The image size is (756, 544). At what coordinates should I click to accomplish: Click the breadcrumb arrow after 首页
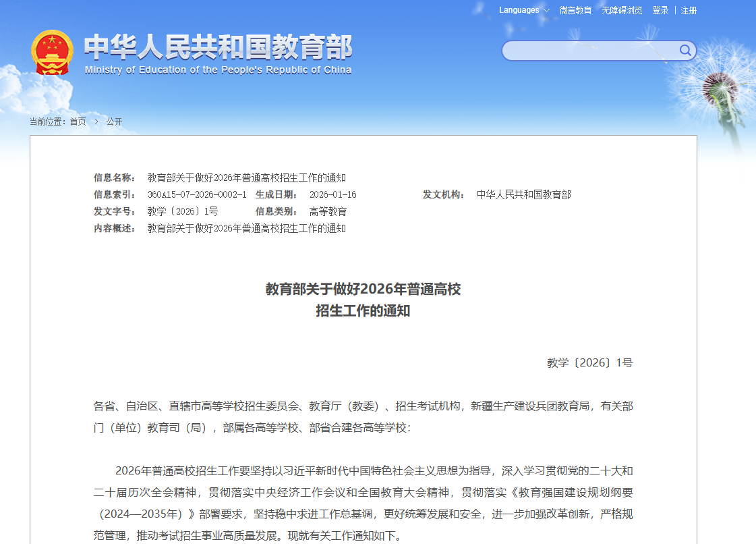pos(96,121)
